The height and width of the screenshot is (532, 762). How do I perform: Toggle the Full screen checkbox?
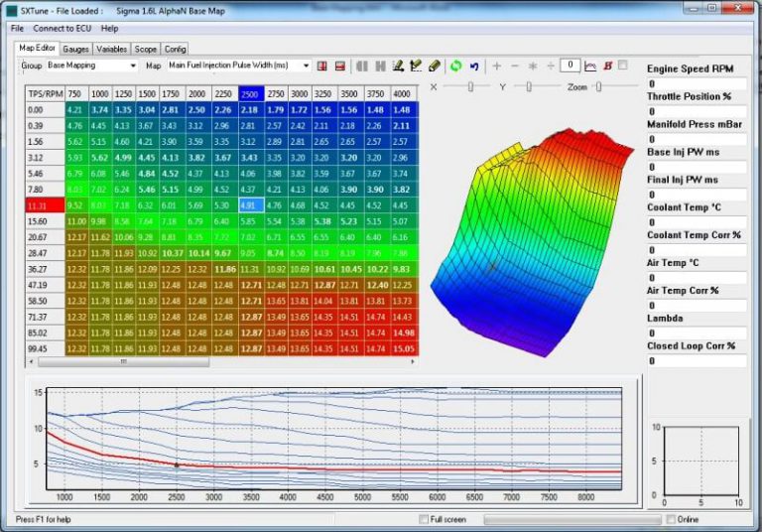point(424,519)
